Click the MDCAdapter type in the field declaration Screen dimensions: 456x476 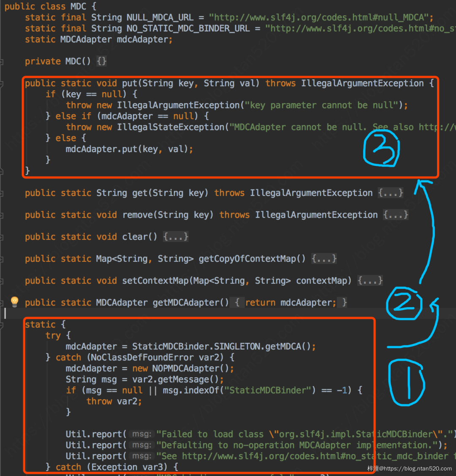pos(86,39)
